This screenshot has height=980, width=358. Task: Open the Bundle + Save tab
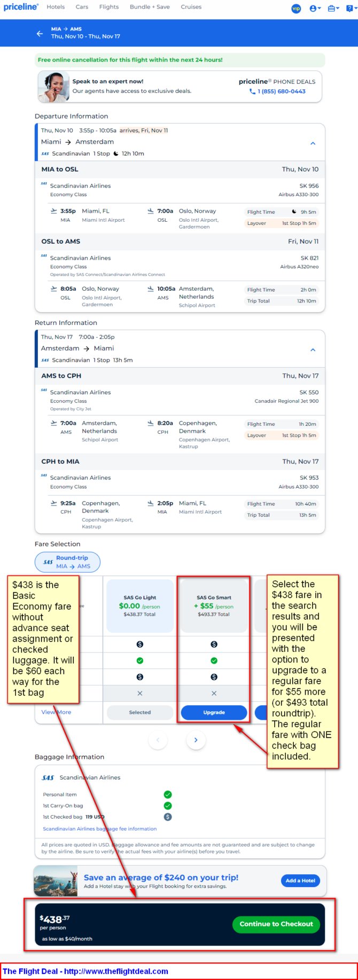pos(150,7)
